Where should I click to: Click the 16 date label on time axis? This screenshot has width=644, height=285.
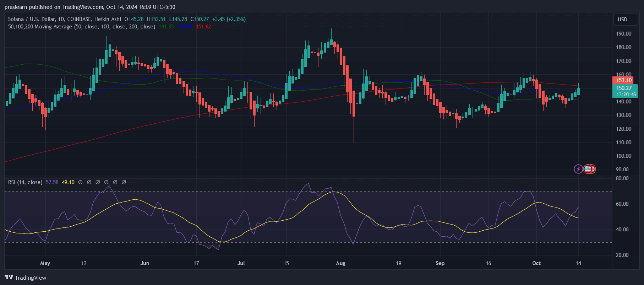(489, 263)
